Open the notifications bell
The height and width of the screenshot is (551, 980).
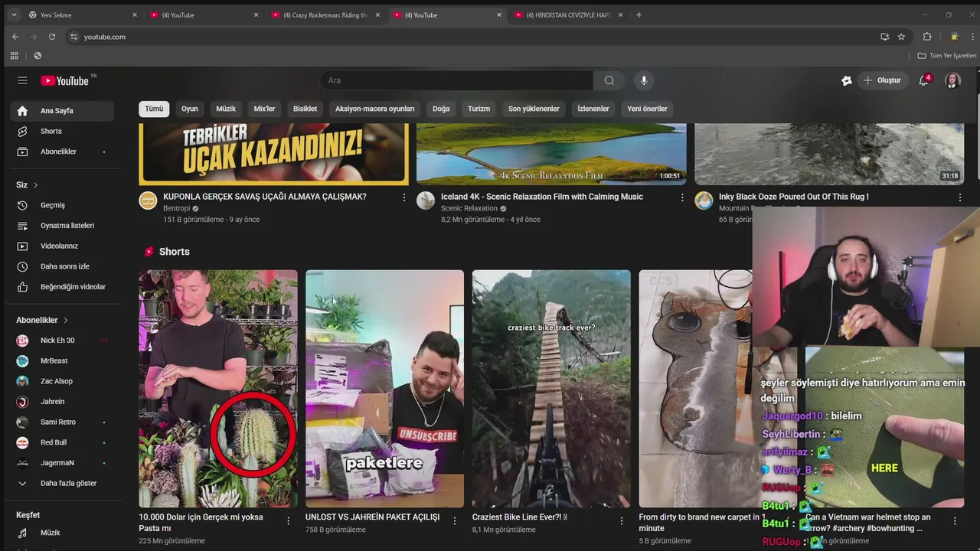[x=924, y=80]
